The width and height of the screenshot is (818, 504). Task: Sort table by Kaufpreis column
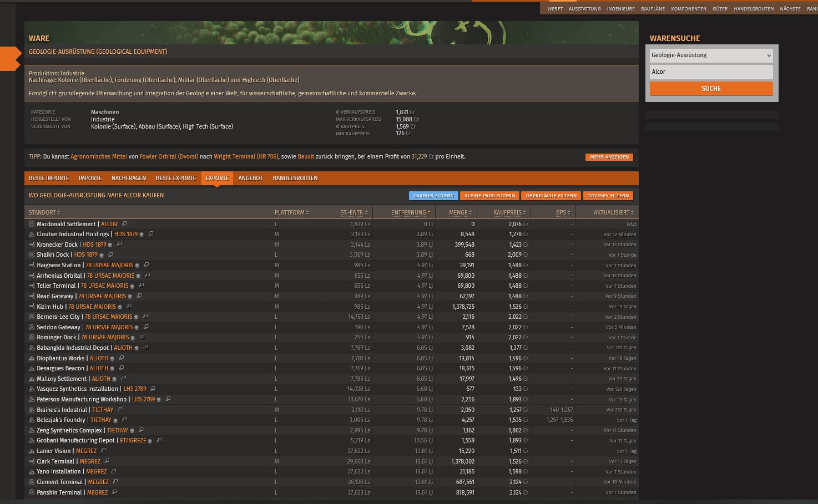coord(507,212)
